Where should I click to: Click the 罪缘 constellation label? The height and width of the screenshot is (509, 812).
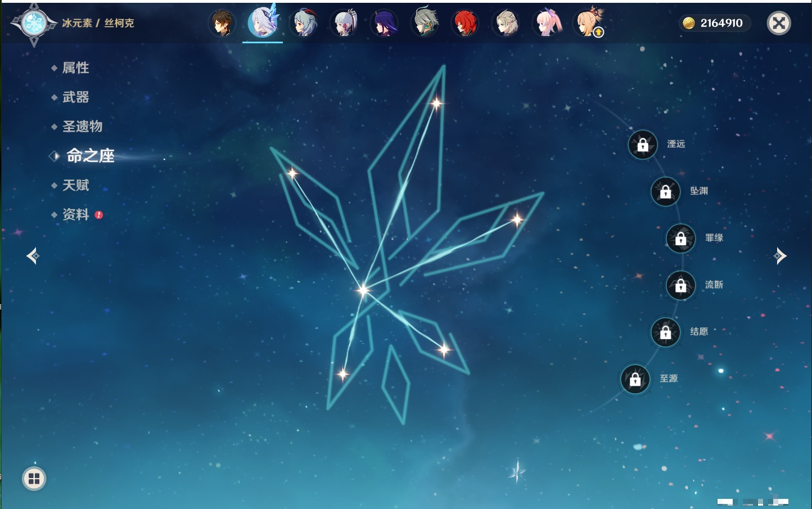click(714, 238)
